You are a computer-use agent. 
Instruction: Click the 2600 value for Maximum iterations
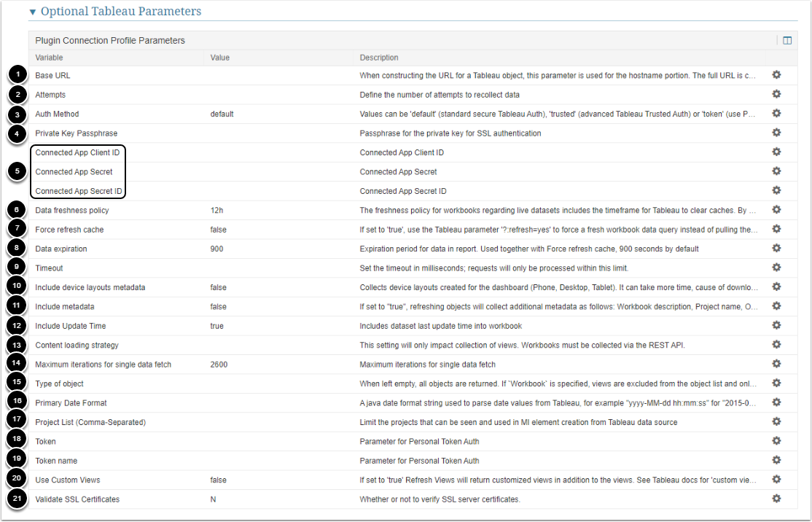point(219,364)
